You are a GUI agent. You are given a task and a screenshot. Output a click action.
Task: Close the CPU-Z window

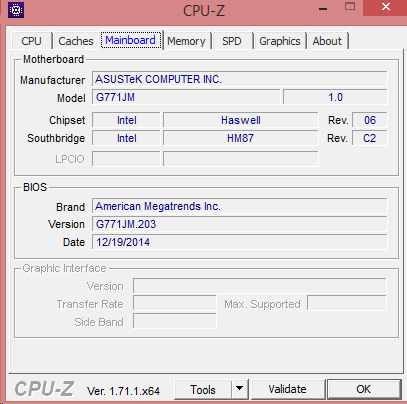click(385, 7)
